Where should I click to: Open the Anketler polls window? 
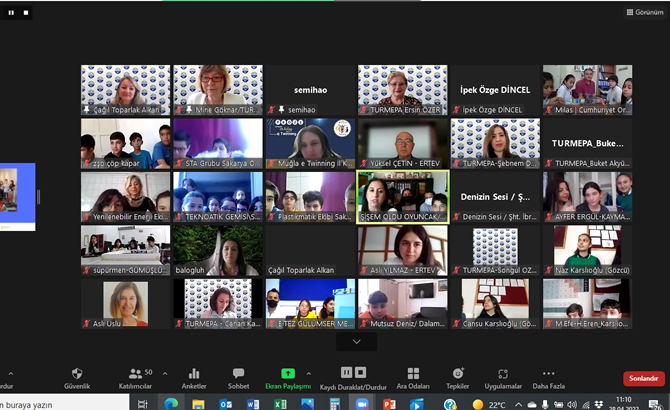(194, 377)
